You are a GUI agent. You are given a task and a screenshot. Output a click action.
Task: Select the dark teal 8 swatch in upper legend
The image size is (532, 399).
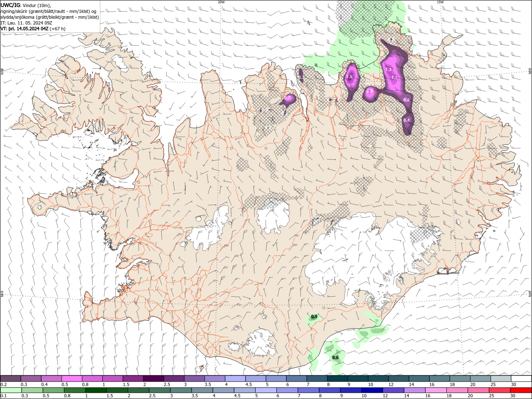[337, 379]
